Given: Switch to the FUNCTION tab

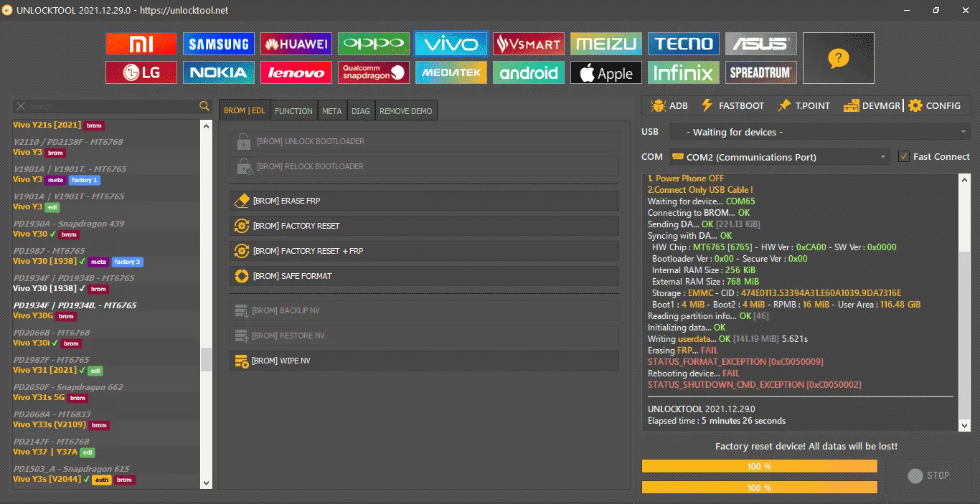Looking at the screenshot, I should point(294,111).
